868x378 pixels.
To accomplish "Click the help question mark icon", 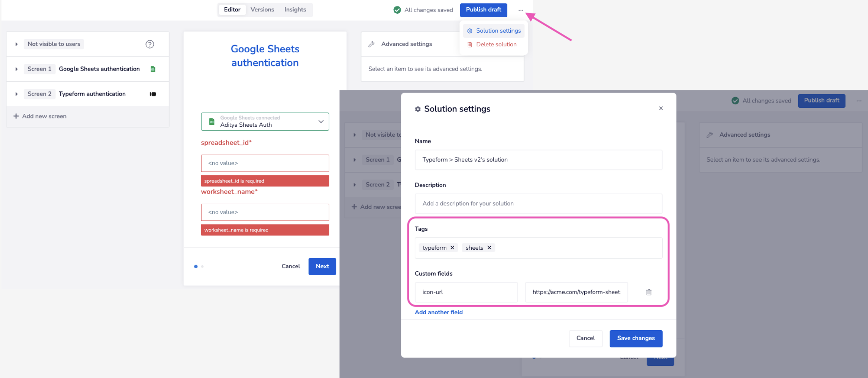I will point(150,44).
